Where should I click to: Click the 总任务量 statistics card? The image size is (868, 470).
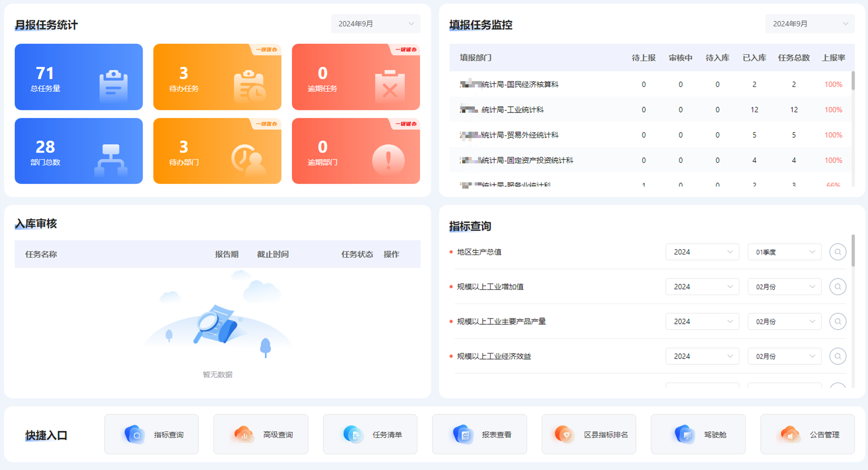pos(78,77)
